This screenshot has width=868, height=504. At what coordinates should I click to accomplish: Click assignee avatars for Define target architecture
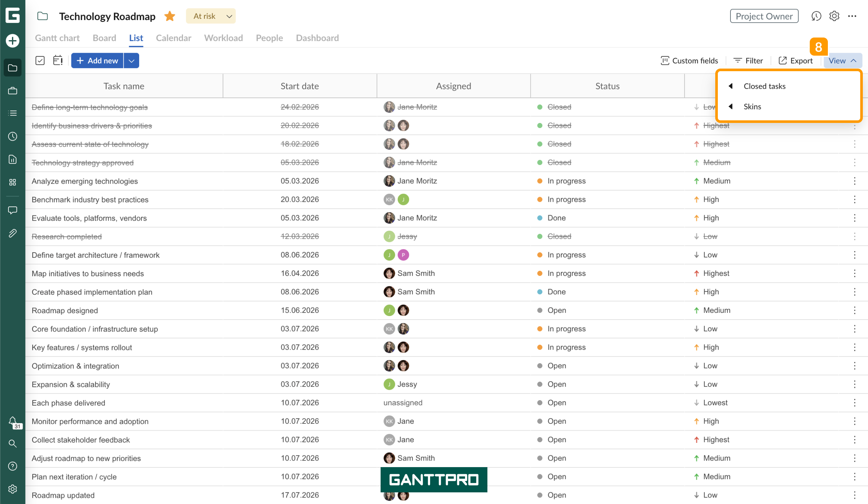tap(396, 255)
